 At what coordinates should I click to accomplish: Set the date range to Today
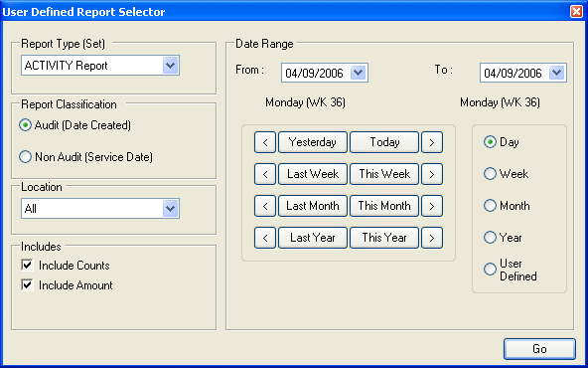384,142
